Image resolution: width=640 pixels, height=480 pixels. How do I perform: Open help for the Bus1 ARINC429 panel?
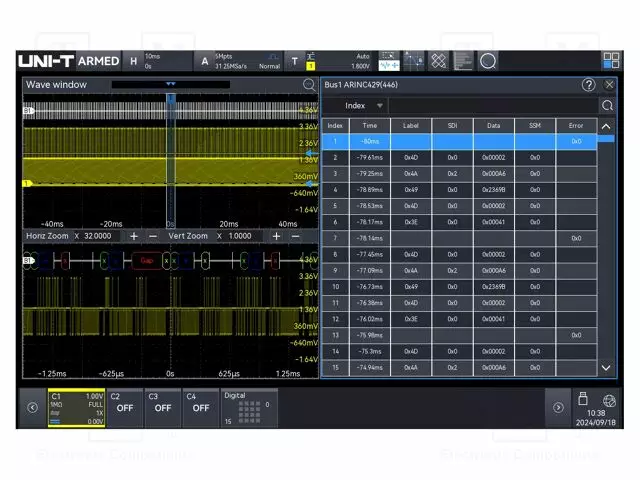coord(588,86)
